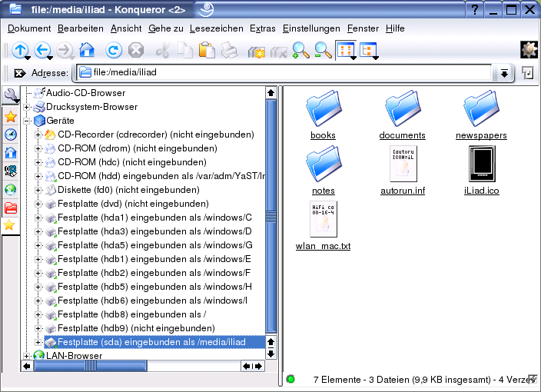Screen dimensions: 541x392
Task: Open the books folder
Action: [x=324, y=115]
